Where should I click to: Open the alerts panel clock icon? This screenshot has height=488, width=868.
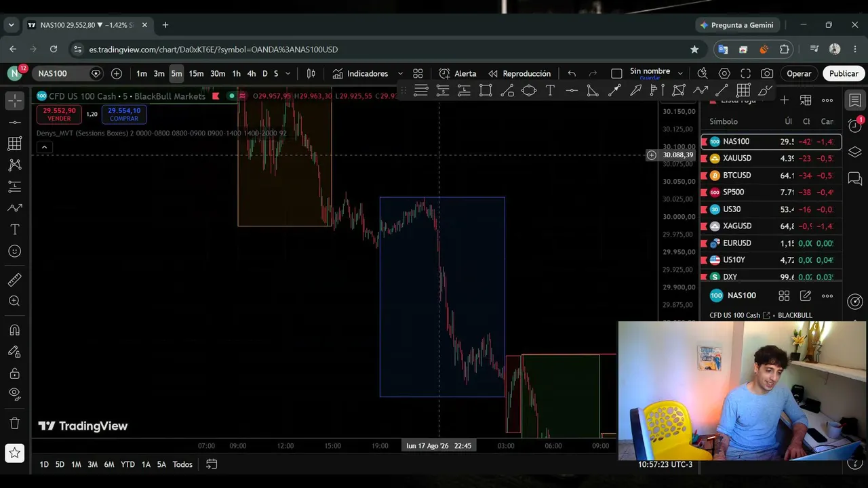[855, 125]
